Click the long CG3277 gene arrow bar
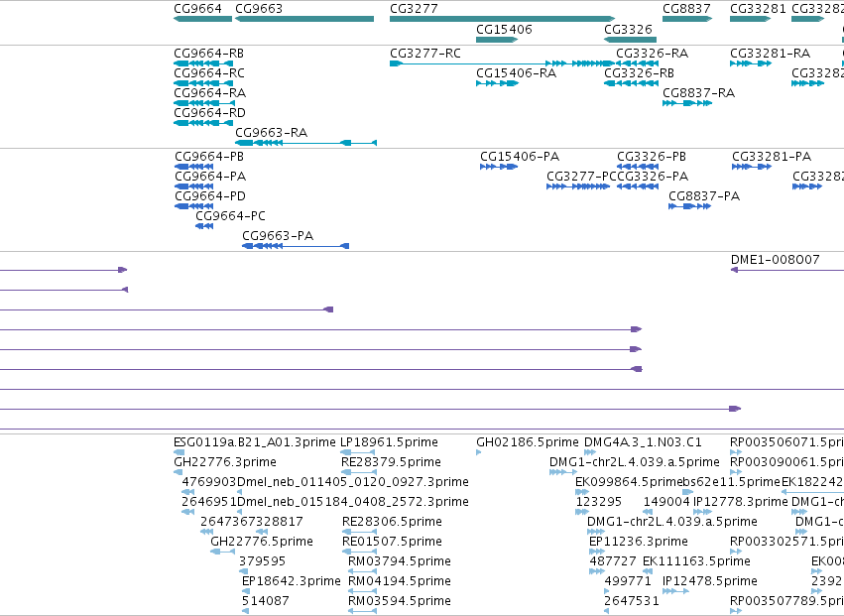 point(502,19)
